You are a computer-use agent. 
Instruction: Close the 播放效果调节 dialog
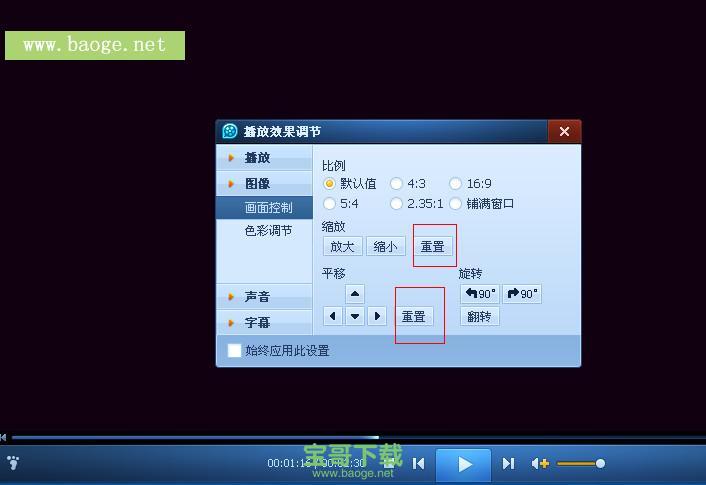pyautogui.click(x=564, y=131)
